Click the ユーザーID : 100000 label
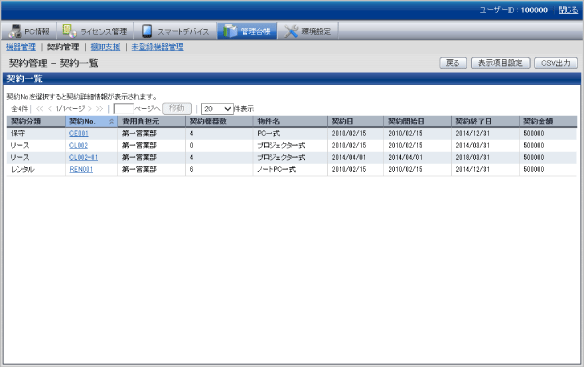584x367 pixels. [513, 10]
